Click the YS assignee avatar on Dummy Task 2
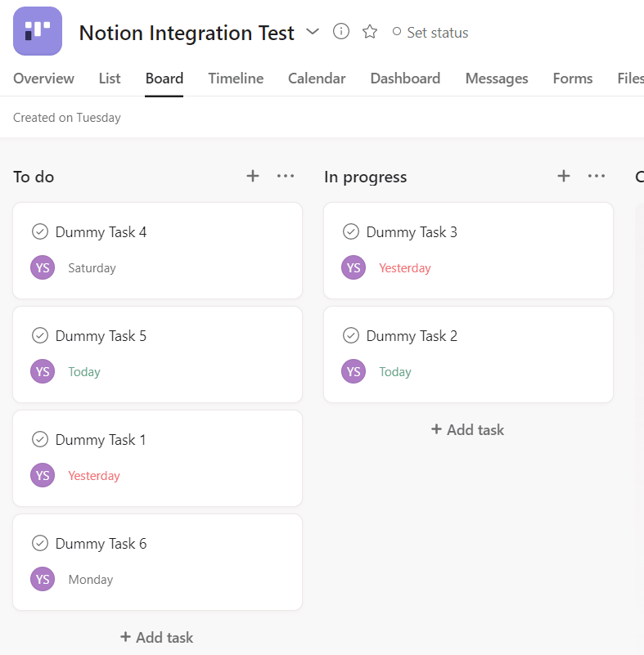 [354, 371]
